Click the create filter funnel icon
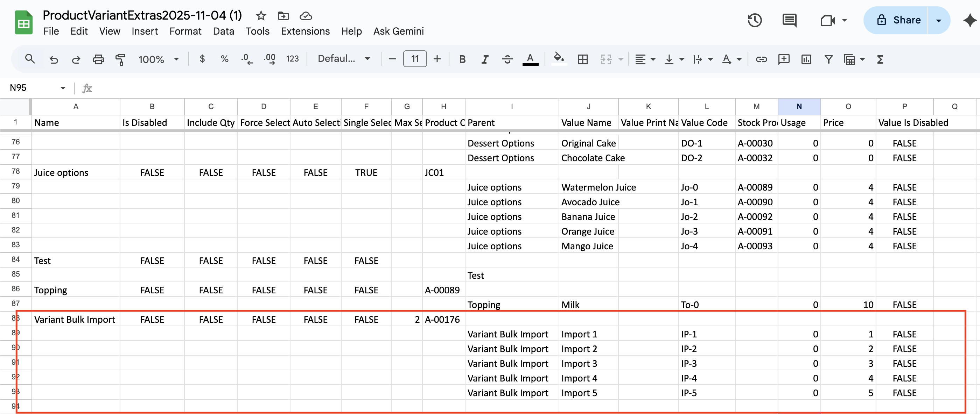980x414 pixels. [828, 59]
